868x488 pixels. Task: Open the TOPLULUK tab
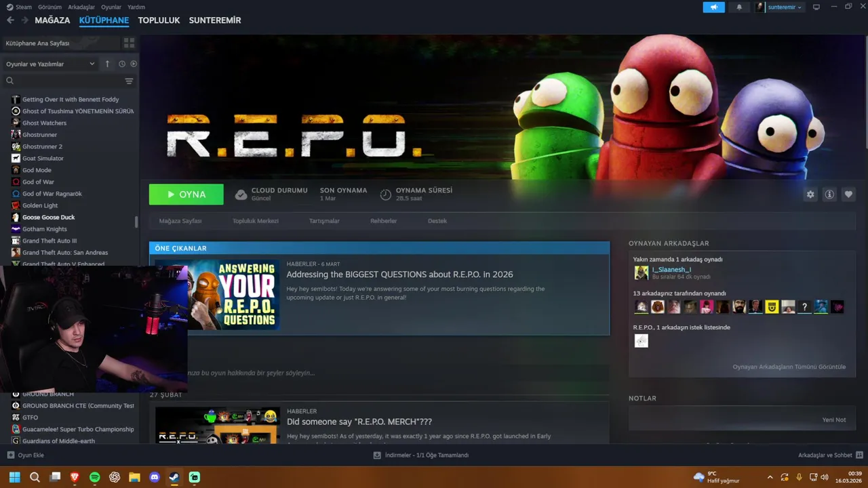tap(159, 20)
